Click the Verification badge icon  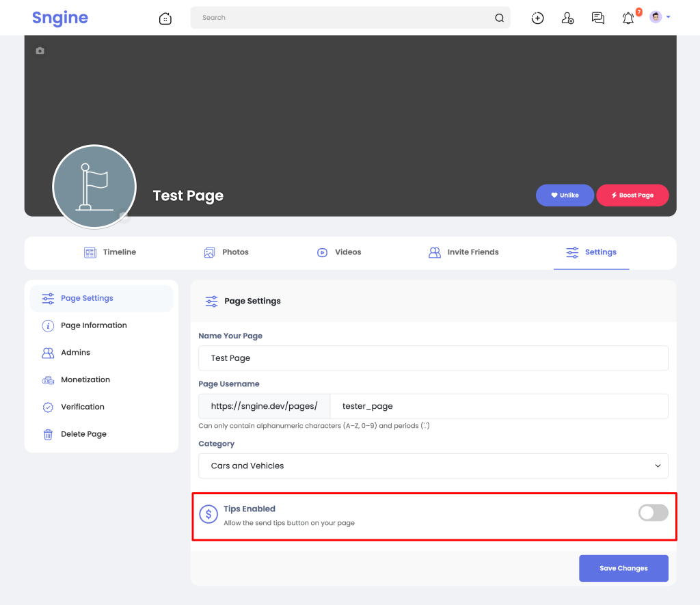48,407
